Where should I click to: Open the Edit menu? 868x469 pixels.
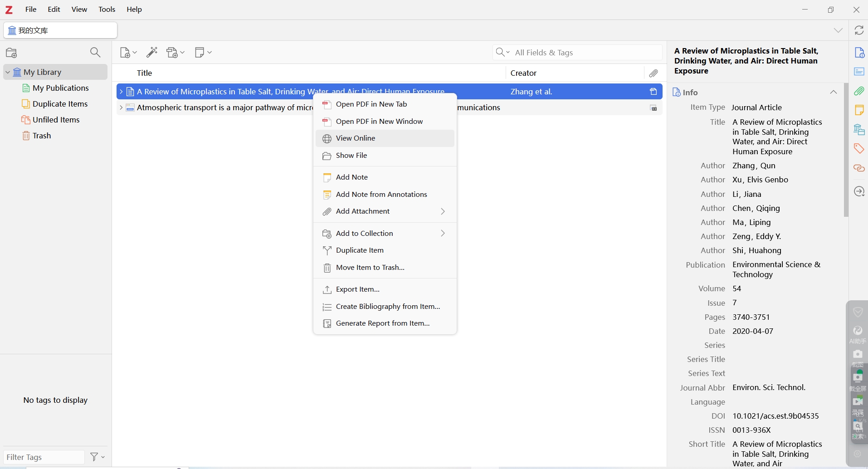[54, 10]
